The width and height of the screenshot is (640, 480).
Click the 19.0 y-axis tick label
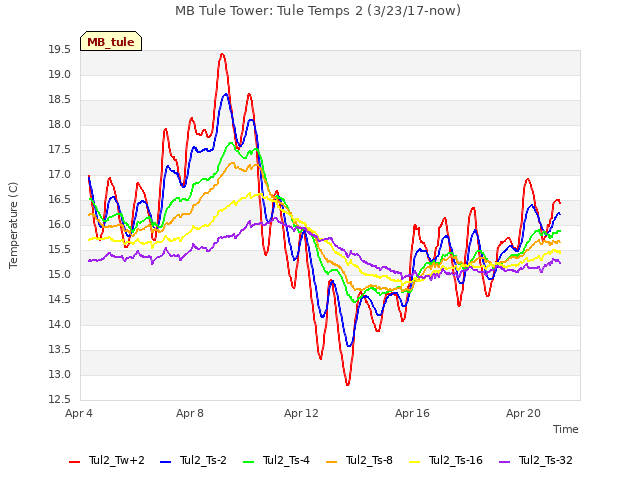tap(60, 75)
